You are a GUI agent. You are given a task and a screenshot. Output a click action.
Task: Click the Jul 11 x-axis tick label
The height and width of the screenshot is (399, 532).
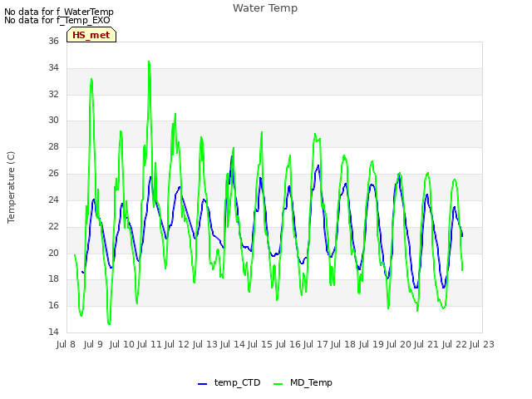150,344
